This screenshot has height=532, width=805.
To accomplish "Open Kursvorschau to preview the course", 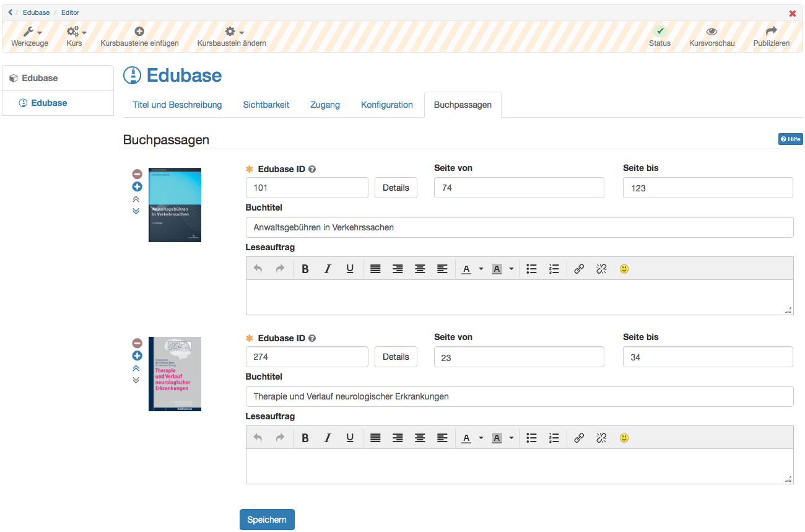I will click(711, 36).
